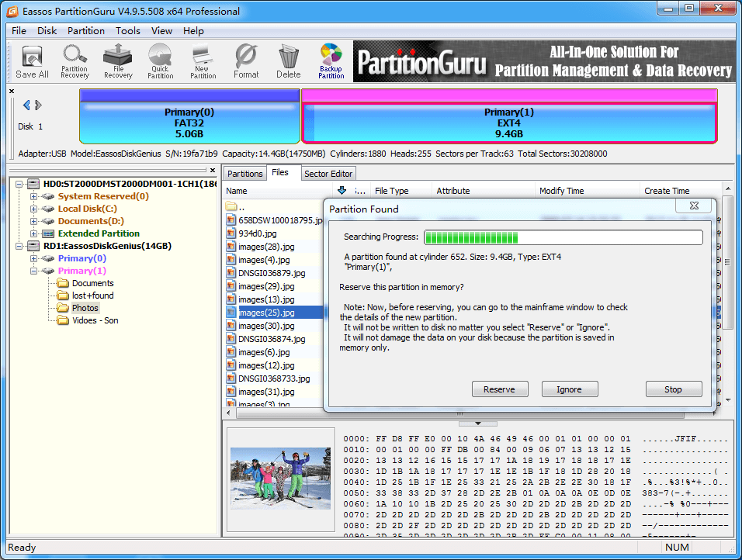742x560 pixels.
Task: Launch the File Recovery tool
Action: 118,61
